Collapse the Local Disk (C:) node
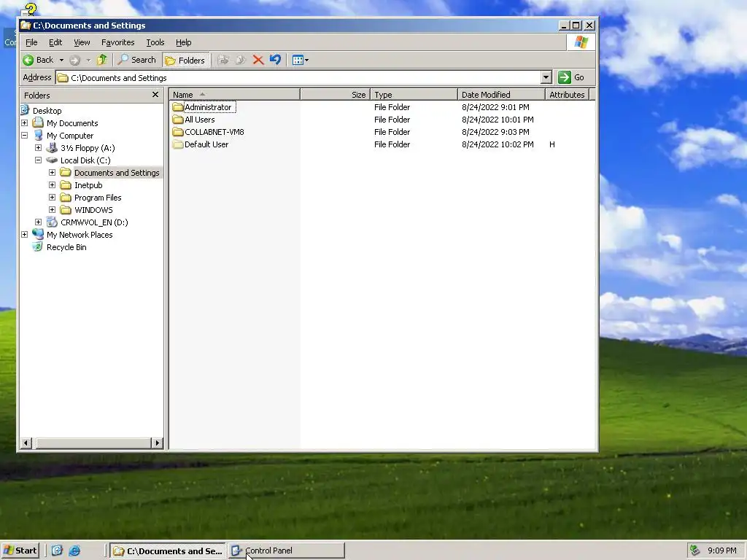The height and width of the screenshot is (560, 747). click(38, 160)
